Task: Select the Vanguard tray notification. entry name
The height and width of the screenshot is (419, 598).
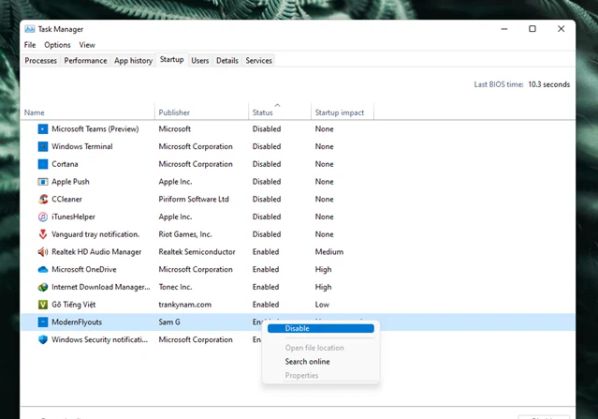Action: click(95, 234)
